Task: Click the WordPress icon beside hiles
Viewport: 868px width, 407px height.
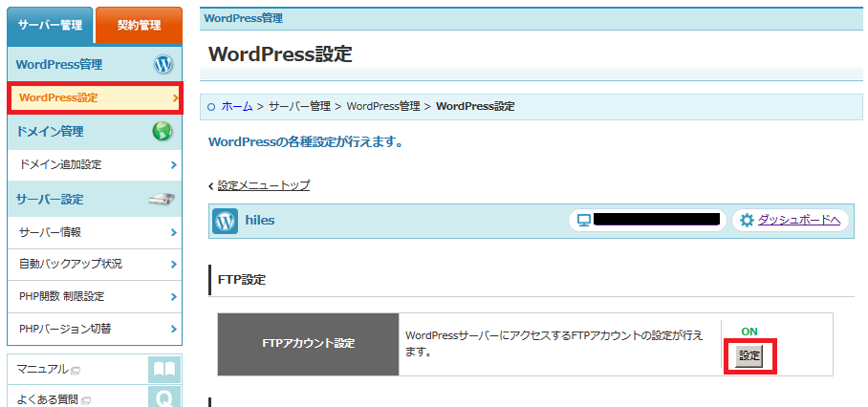Action: [225, 222]
